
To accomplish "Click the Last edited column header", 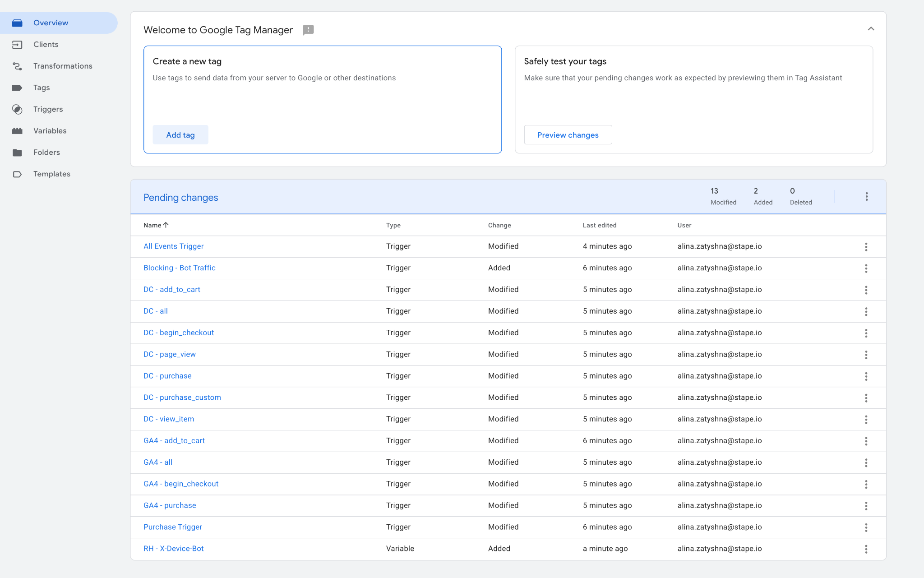I will [x=600, y=225].
